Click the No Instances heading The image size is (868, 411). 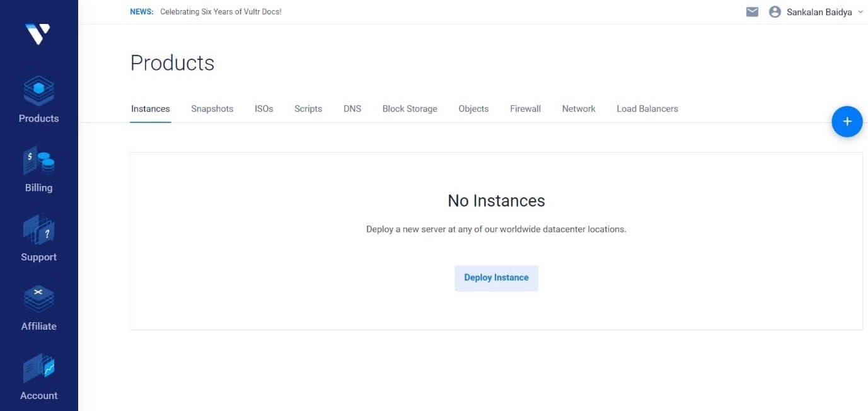[496, 200]
